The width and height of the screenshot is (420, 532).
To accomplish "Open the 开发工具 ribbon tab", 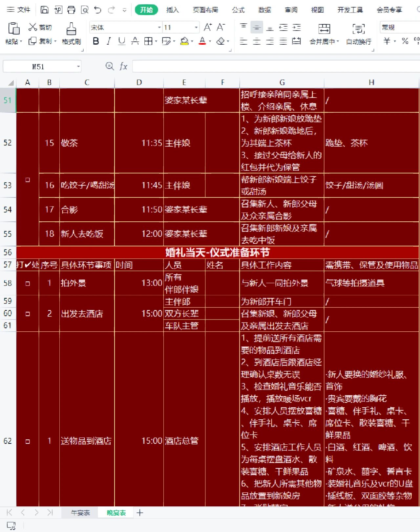I will pos(350,10).
